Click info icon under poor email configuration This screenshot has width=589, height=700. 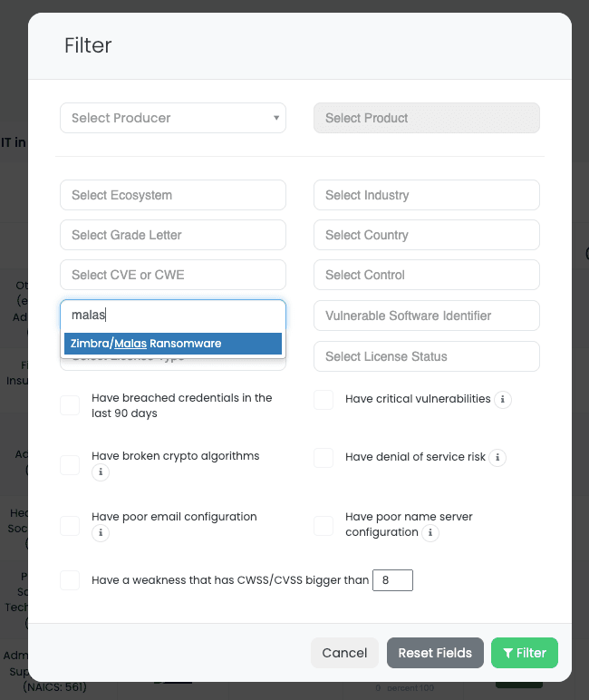pos(101,533)
